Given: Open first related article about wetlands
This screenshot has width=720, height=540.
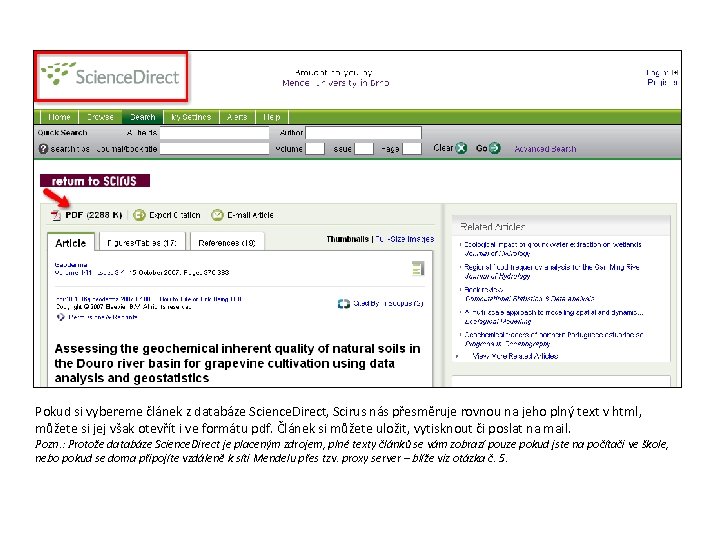Looking at the screenshot, I should coord(552,245).
